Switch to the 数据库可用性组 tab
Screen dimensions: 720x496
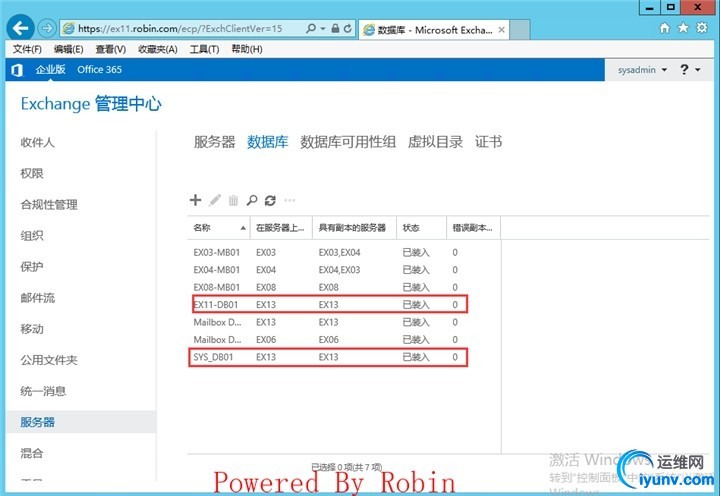[348, 142]
